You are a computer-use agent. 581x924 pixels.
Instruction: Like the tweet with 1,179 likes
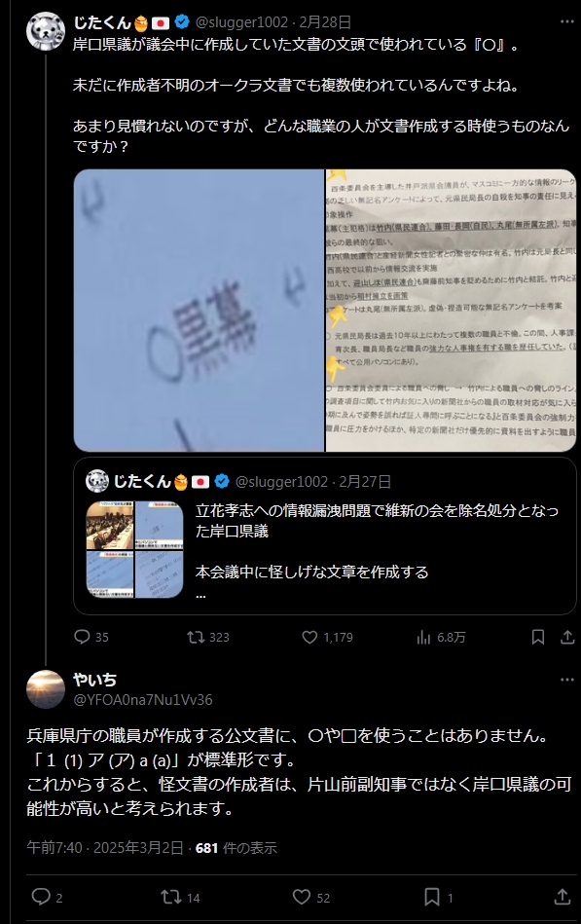[x=328, y=637]
